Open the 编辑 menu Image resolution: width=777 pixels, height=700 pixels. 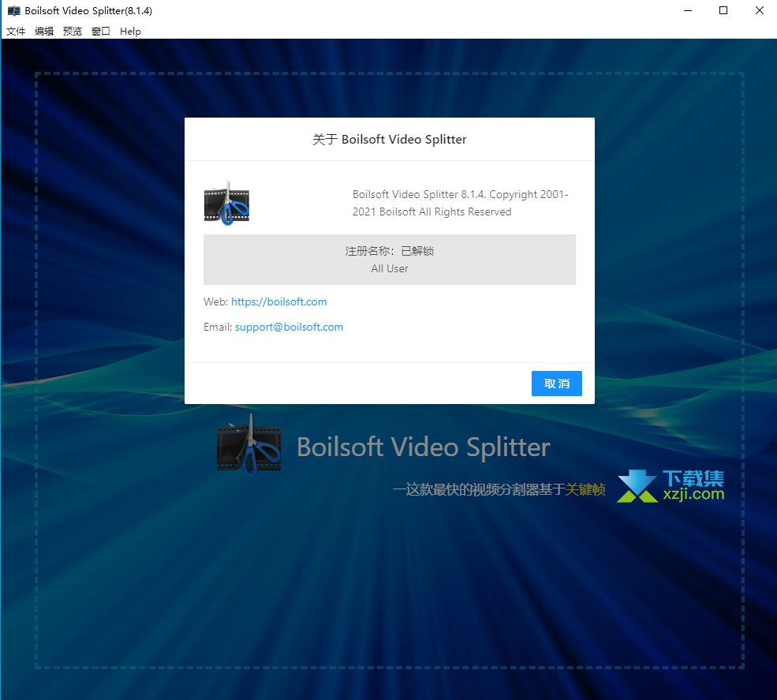[x=44, y=32]
